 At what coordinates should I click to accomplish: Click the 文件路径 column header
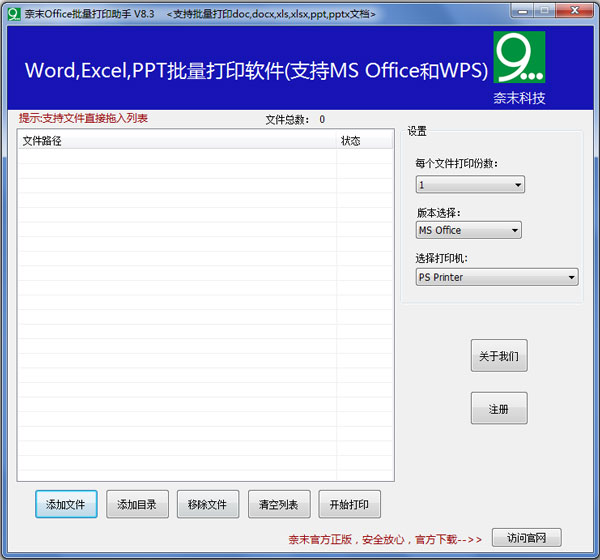point(177,140)
